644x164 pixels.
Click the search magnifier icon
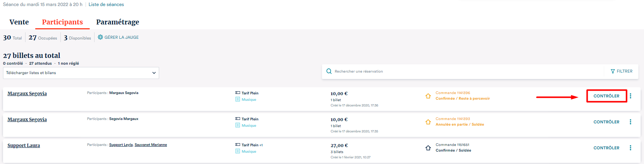pyautogui.click(x=329, y=71)
